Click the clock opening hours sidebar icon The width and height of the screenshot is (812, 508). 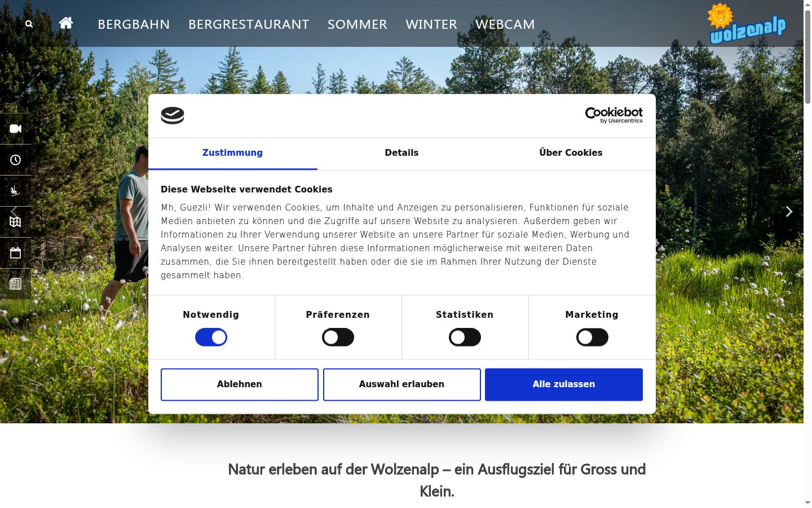coord(16,160)
